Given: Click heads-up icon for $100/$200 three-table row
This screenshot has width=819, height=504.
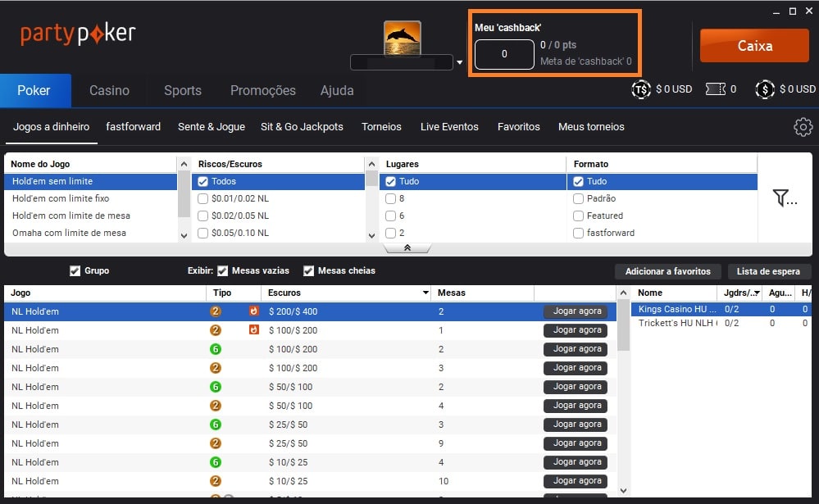Looking at the screenshot, I should click(x=215, y=368).
